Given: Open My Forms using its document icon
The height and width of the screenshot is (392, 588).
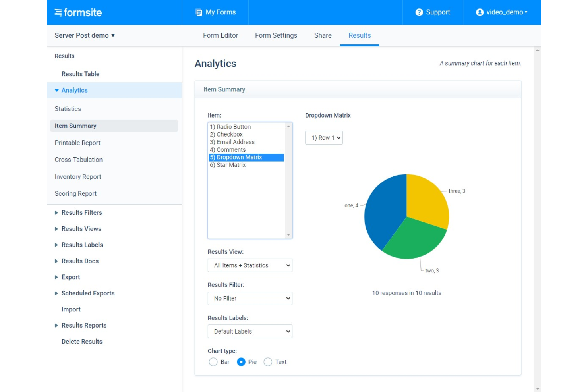Looking at the screenshot, I should [198, 12].
